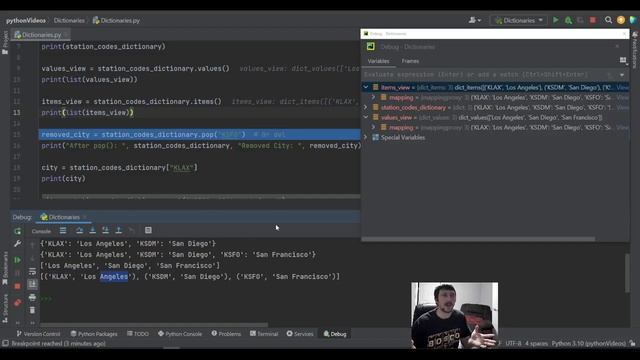Click the console horizontal scrollbar
640x360 pixels.
coord(154,325)
